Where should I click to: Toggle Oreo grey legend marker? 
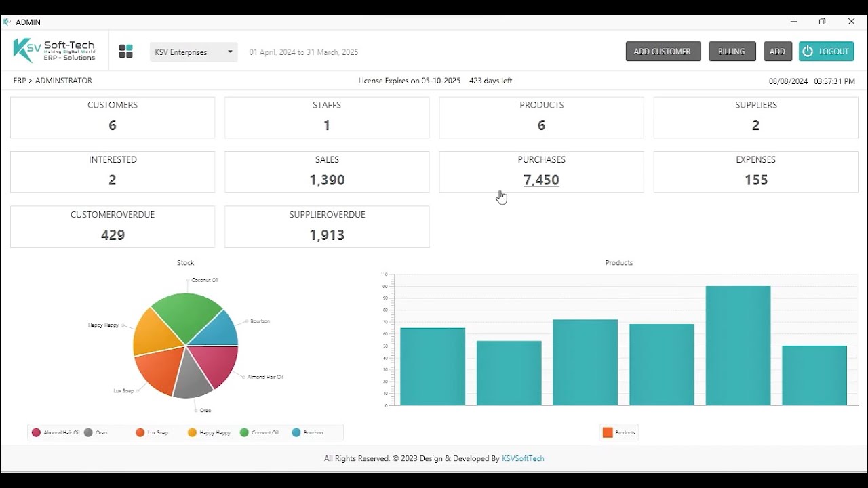[88, 432]
